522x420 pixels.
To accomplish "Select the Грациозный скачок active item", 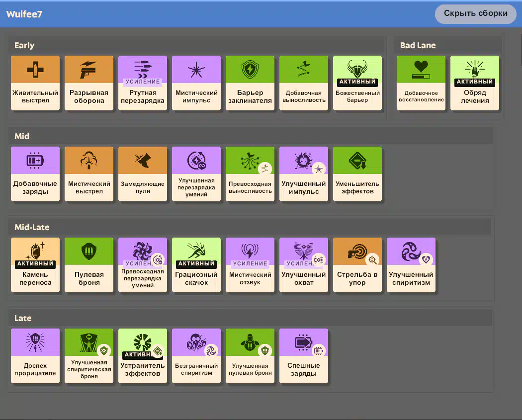I will 196,265.
